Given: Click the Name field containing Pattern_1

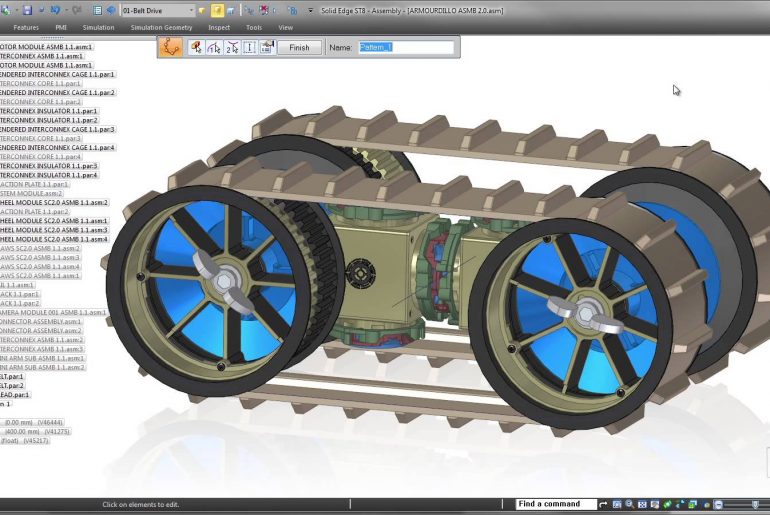Looking at the screenshot, I should click(x=405, y=47).
